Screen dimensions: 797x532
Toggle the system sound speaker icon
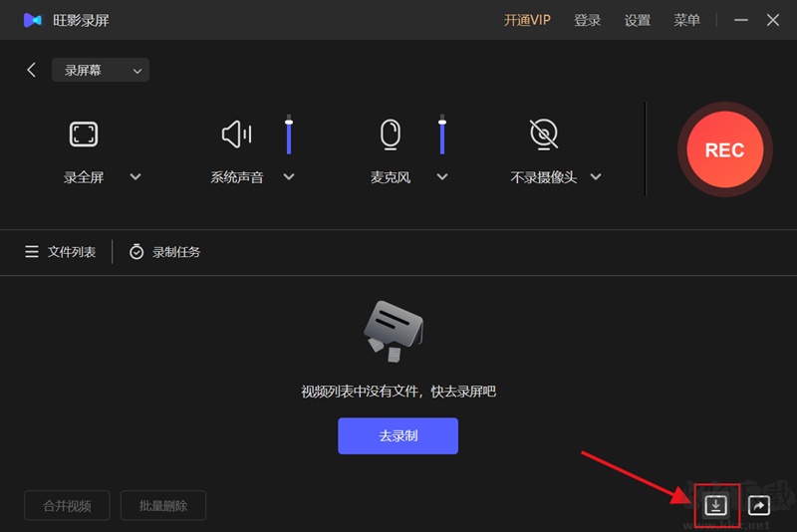pos(237,134)
